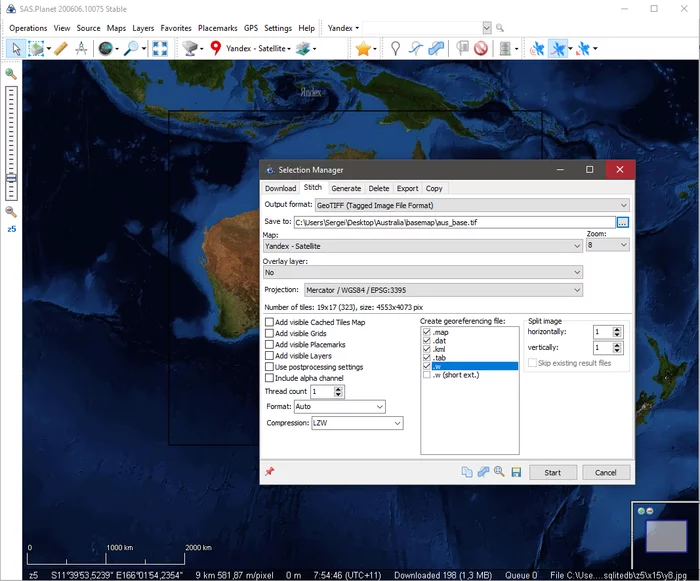
Task: Activate the selection area tool
Action: [x=36, y=48]
